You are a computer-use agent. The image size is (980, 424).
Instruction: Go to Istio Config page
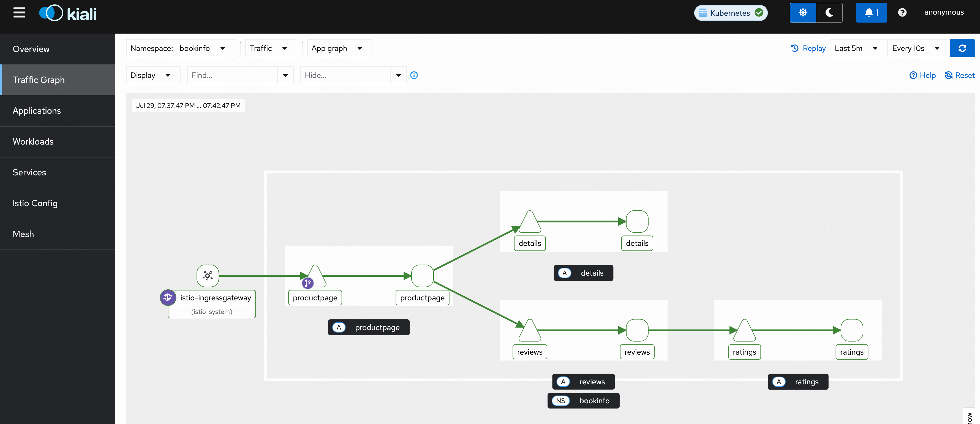(35, 203)
